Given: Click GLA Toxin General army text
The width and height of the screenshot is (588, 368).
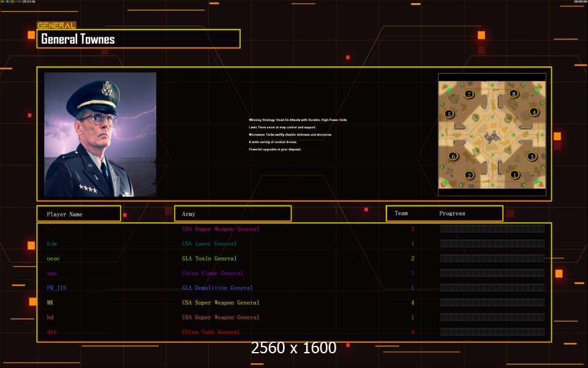Looking at the screenshot, I should (x=209, y=258).
